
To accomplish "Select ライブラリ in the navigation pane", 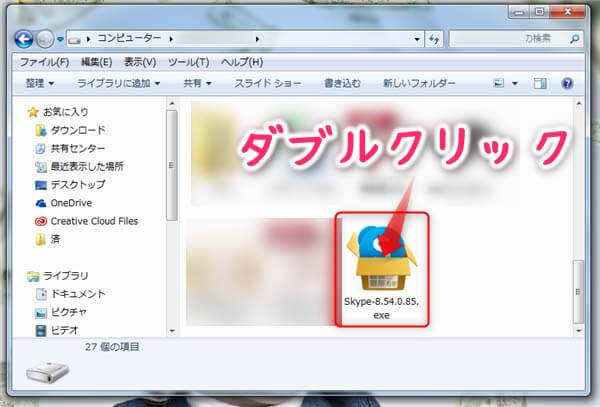I will tap(65, 275).
